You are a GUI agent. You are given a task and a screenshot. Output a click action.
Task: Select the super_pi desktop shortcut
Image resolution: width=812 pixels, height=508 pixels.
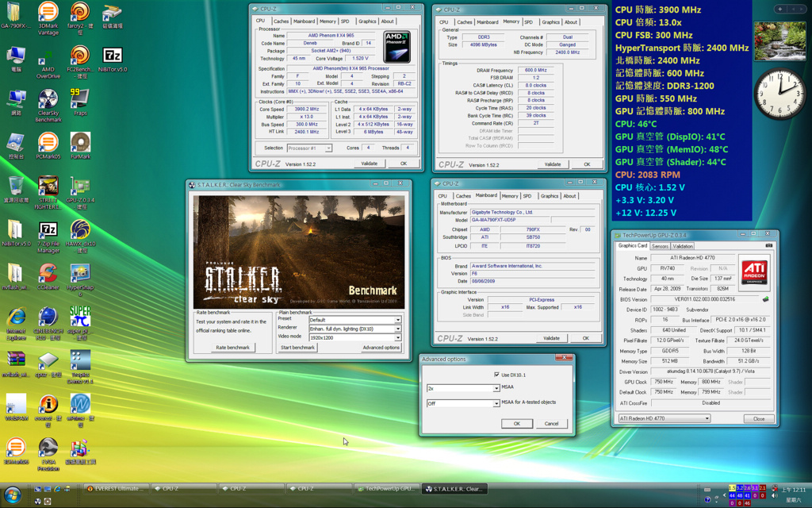[80, 323]
